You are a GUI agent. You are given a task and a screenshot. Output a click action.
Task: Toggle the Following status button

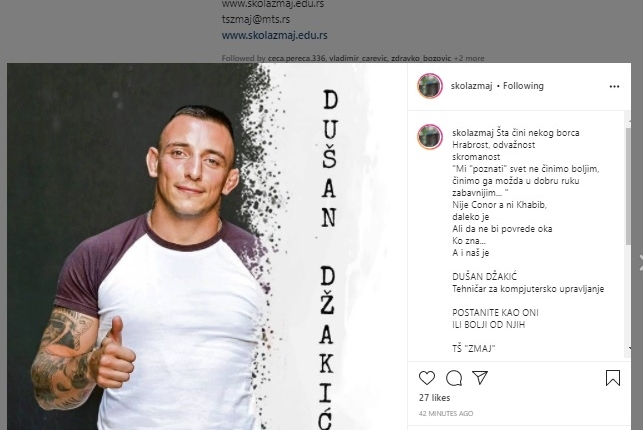pos(523,86)
